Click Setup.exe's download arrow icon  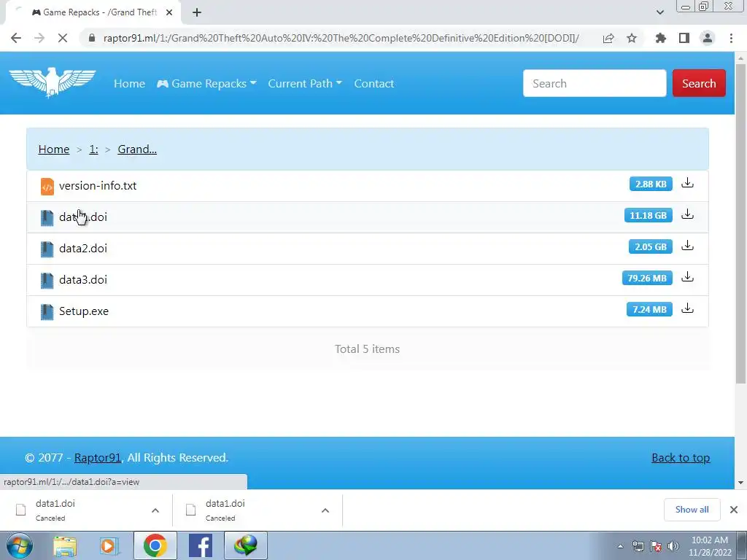[687, 308]
